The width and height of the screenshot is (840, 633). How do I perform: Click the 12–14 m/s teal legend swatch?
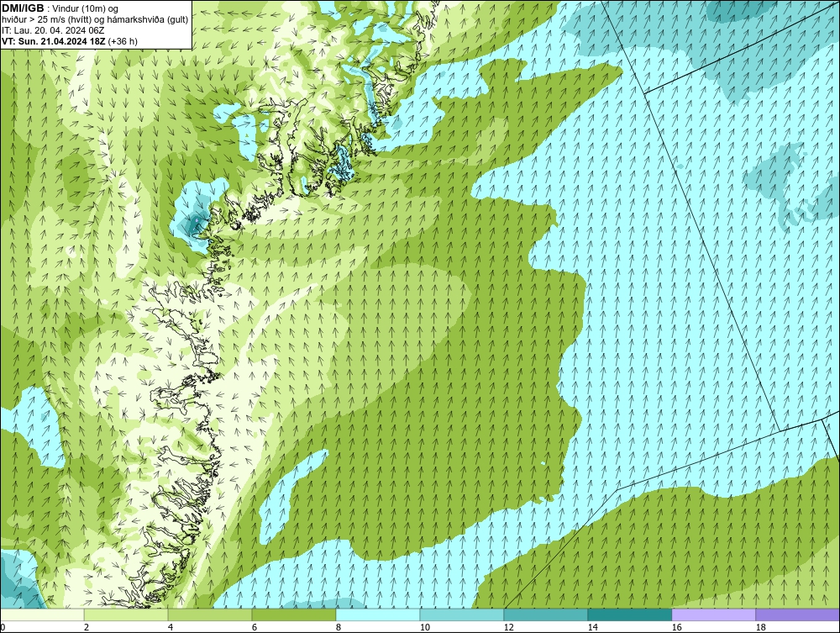pos(546,615)
